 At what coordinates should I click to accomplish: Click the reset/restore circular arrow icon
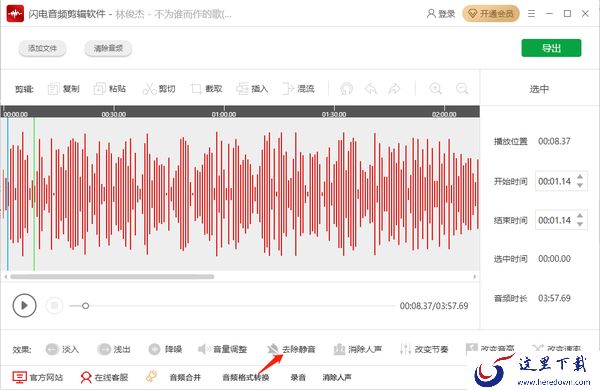click(346, 89)
